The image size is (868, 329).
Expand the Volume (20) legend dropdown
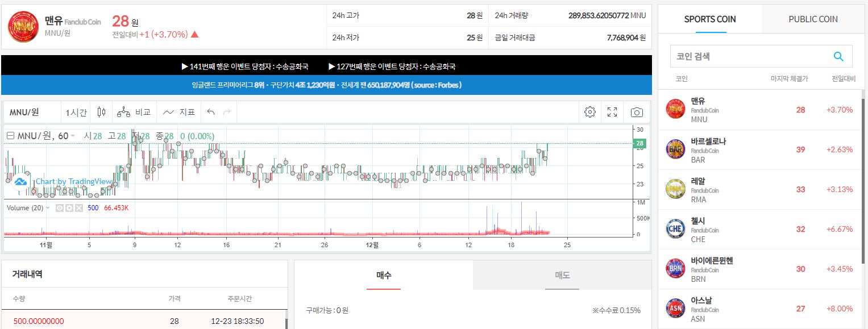pyautogui.click(x=48, y=208)
